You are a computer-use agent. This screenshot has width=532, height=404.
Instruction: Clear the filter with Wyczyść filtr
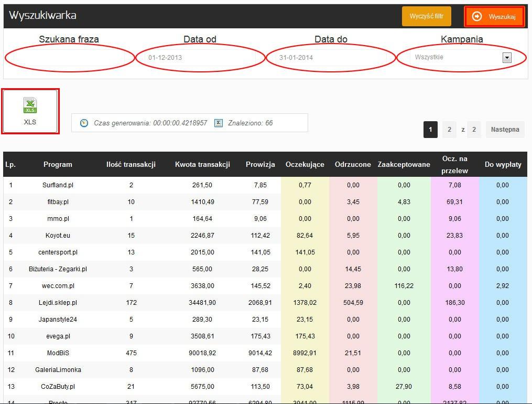point(427,16)
